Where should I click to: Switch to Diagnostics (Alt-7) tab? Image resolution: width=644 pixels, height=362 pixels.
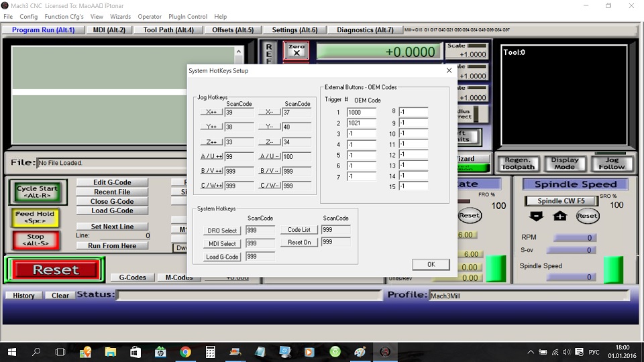point(365,30)
